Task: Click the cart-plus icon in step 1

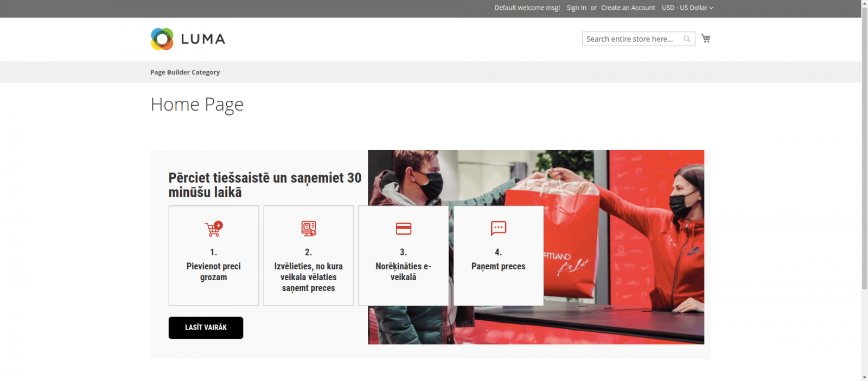Action: (214, 229)
